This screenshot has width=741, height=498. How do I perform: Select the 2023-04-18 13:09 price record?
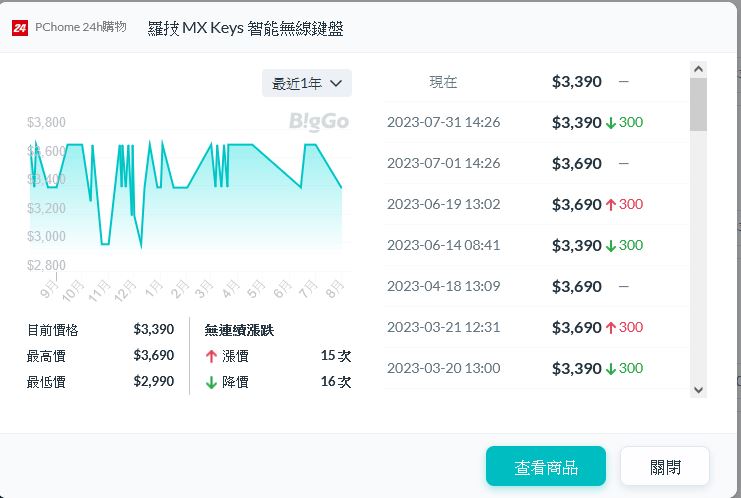[536, 287]
